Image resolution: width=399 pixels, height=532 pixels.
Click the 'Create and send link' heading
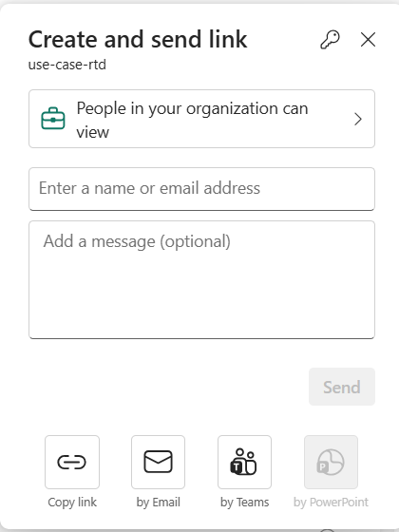(x=138, y=39)
